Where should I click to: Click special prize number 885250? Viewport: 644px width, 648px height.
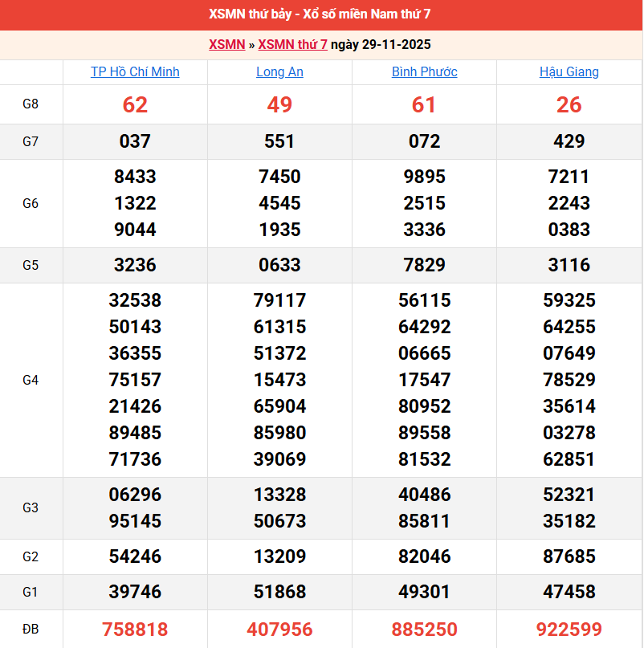pyautogui.click(x=424, y=630)
